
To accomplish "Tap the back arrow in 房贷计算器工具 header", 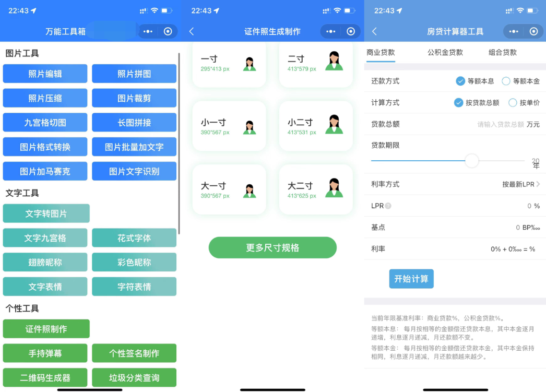I will click(374, 31).
